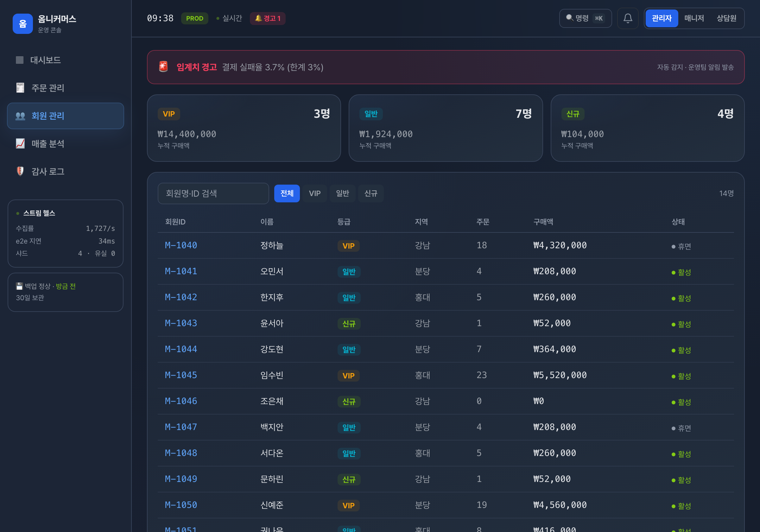
Task: Click the 회원ID column header
Action: (175, 222)
